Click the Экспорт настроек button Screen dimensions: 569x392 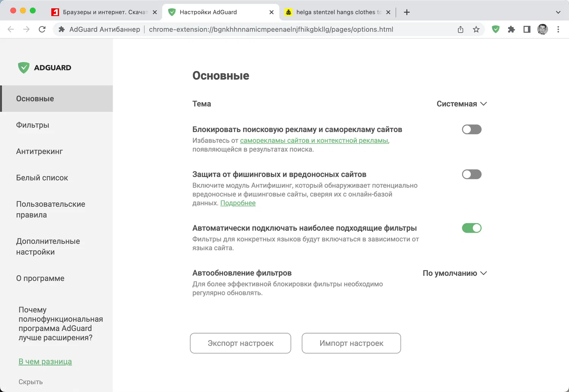click(240, 343)
